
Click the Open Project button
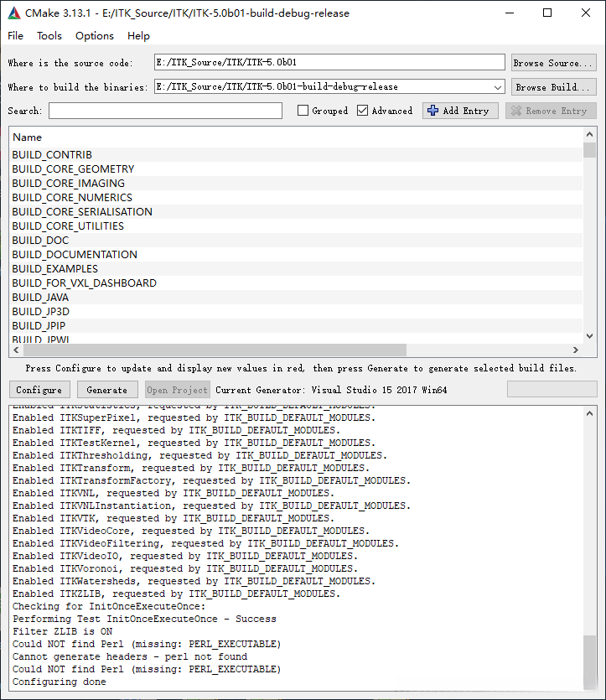[177, 390]
